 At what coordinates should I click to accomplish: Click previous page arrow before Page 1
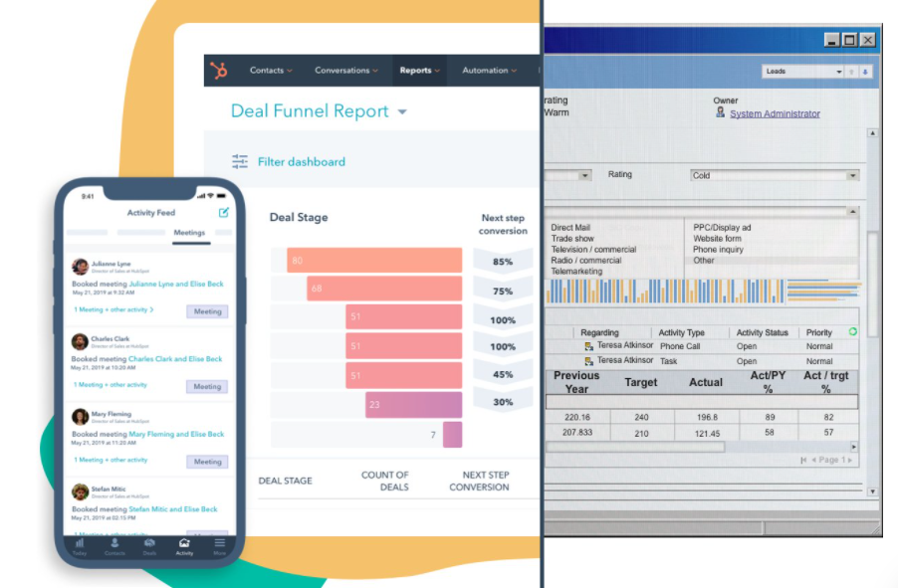(813, 460)
